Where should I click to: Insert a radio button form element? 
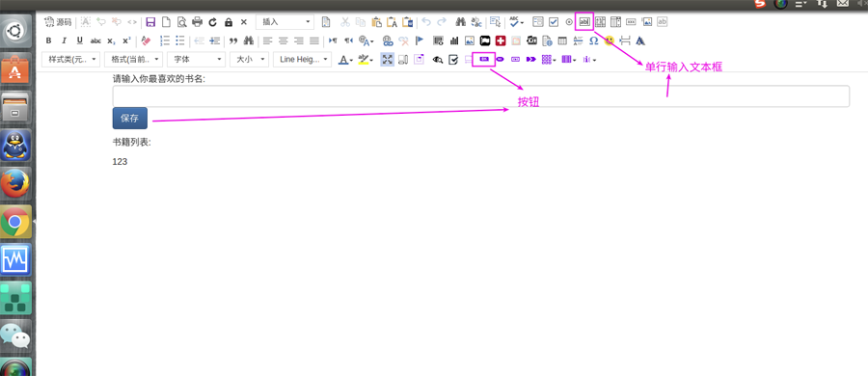(569, 22)
